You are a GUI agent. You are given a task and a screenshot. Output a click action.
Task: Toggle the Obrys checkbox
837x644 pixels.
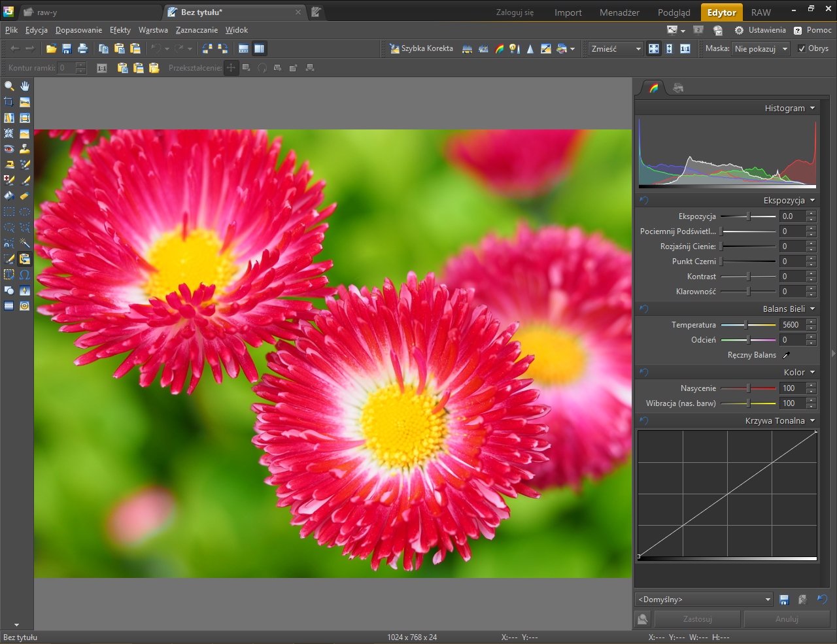[x=802, y=49]
